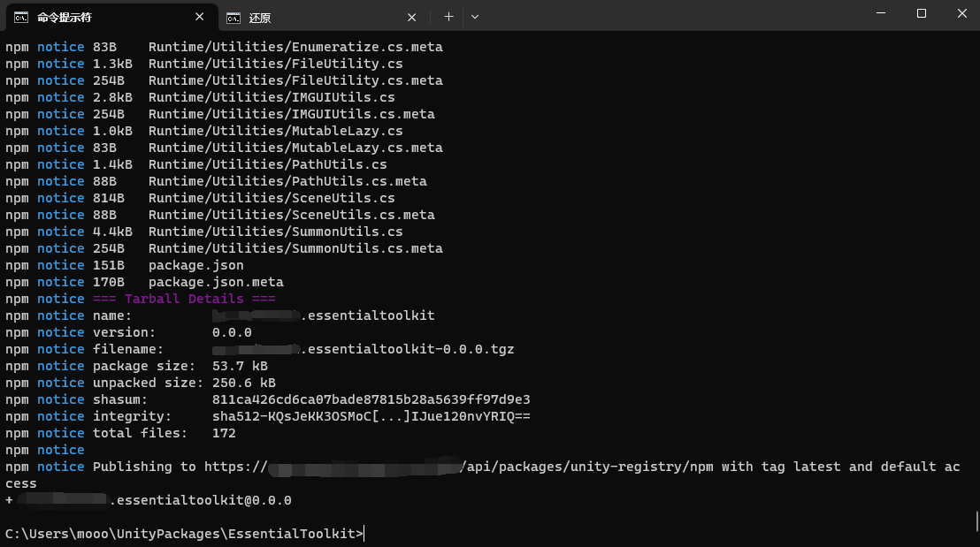This screenshot has height=547, width=980.
Task: Click the maximize window button
Action: tap(920, 12)
